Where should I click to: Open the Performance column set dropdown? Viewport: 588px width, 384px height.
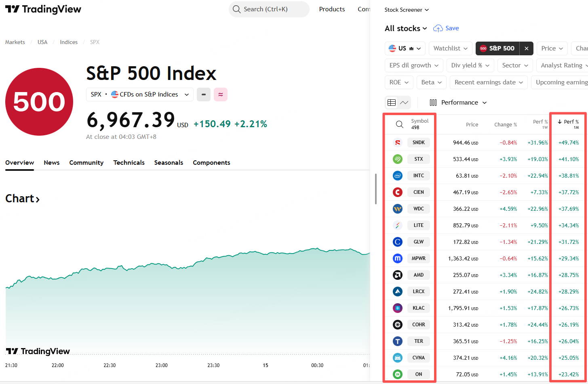coord(458,103)
